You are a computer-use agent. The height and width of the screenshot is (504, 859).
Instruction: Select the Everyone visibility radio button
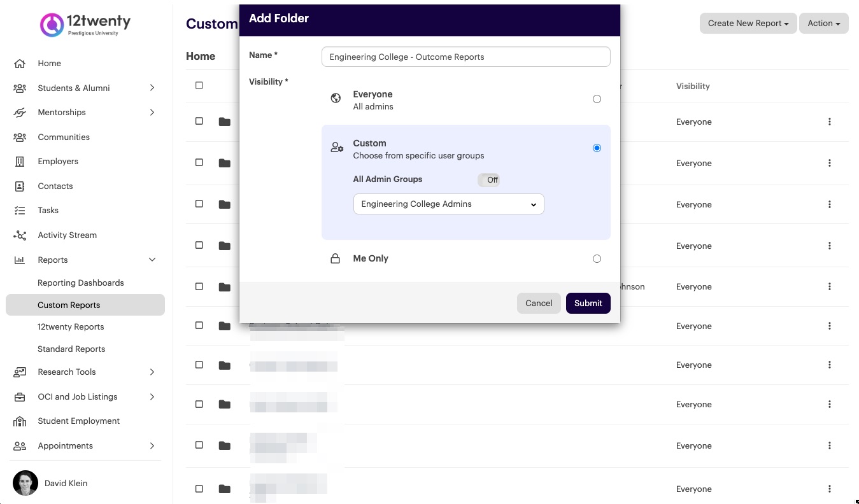597,99
